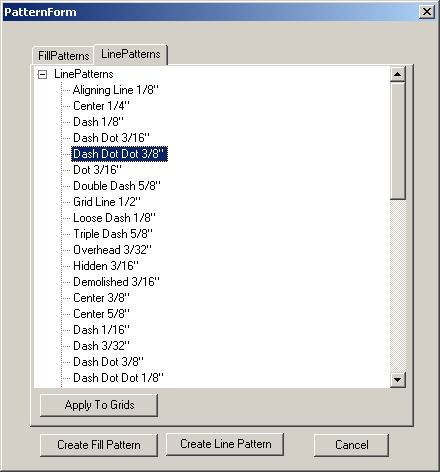This screenshot has width=440, height=472.
Task: Choose Dash Dot 3/16" pattern
Action: point(111,138)
